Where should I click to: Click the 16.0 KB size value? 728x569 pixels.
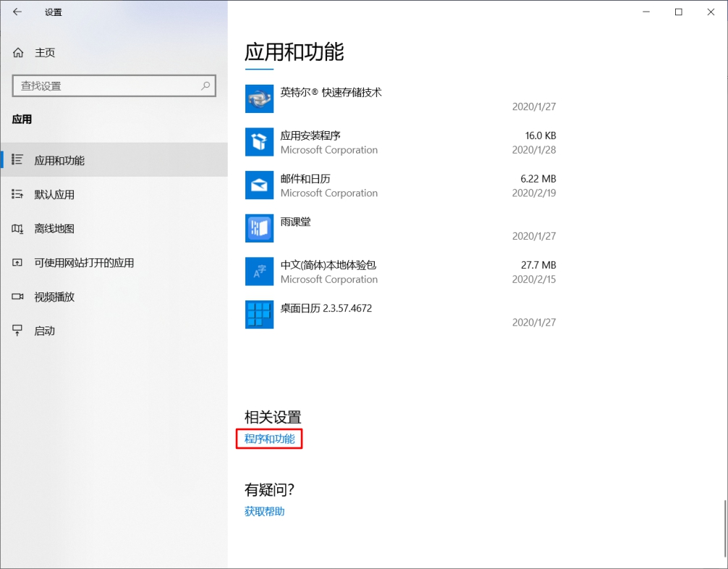pyautogui.click(x=541, y=135)
